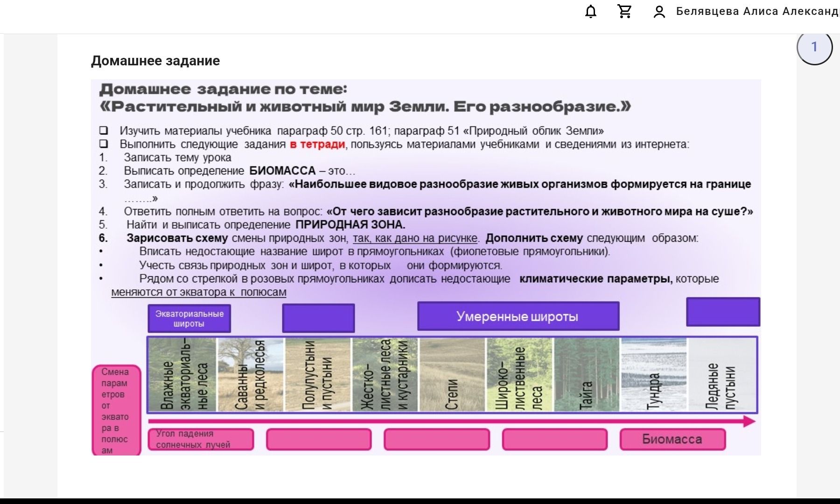The height and width of the screenshot is (504, 840).
Task: Open the homework assignment image
Action: click(x=426, y=267)
